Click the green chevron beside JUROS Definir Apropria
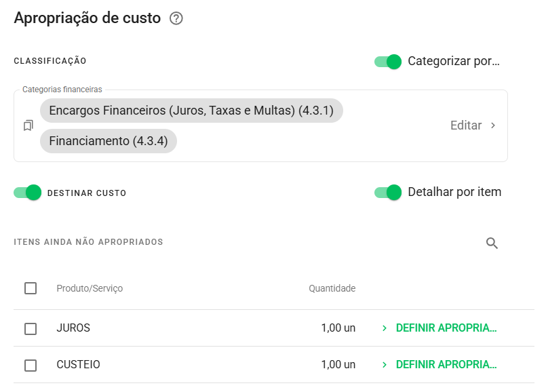 click(x=385, y=328)
